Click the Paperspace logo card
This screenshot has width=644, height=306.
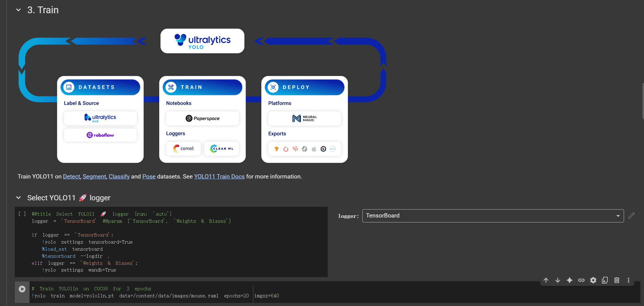pos(202,118)
